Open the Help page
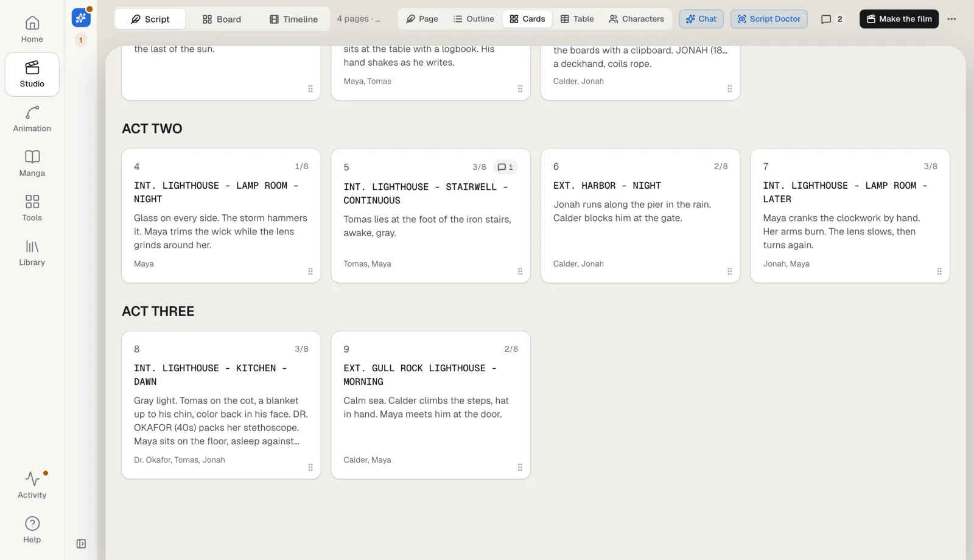The height and width of the screenshot is (560, 974). click(32, 530)
